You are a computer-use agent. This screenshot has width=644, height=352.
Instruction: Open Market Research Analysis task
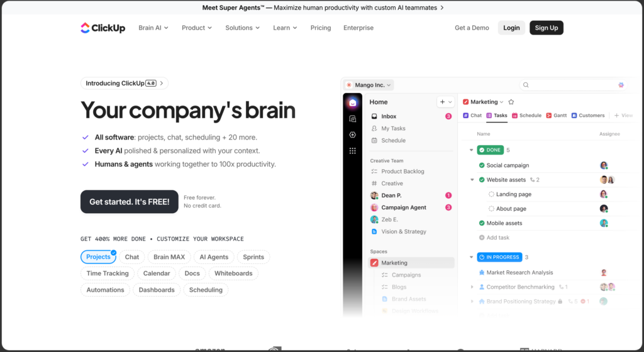click(x=519, y=272)
